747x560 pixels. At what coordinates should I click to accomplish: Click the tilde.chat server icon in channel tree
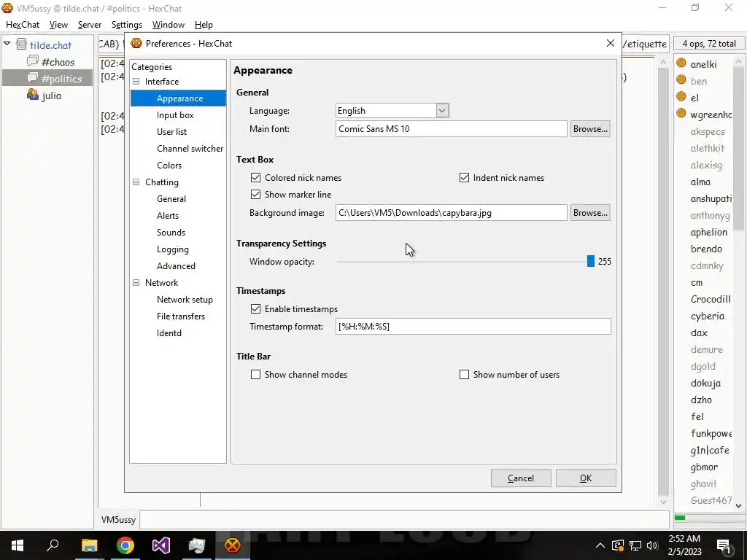(x=21, y=44)
